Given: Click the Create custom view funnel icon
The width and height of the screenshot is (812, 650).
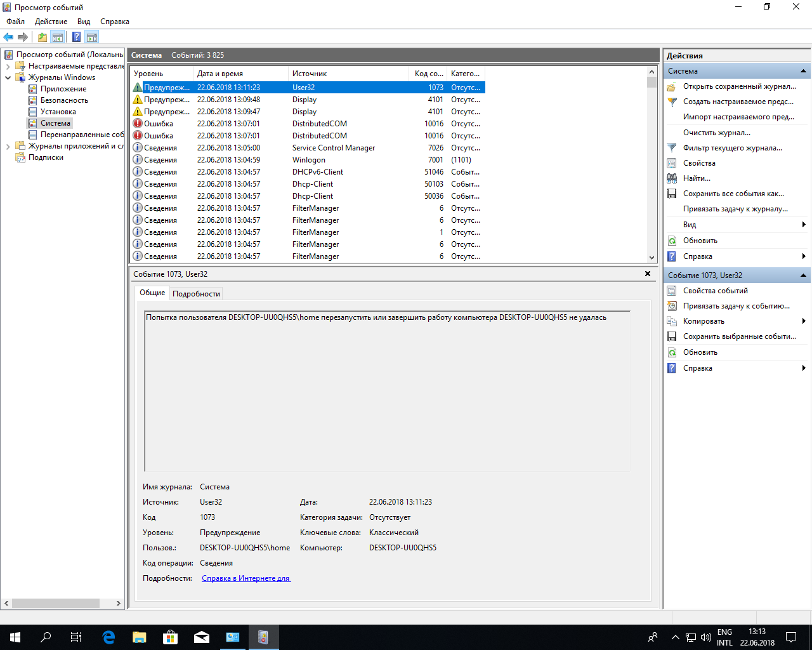Looking at the screenshot, I should coord(672,102).
